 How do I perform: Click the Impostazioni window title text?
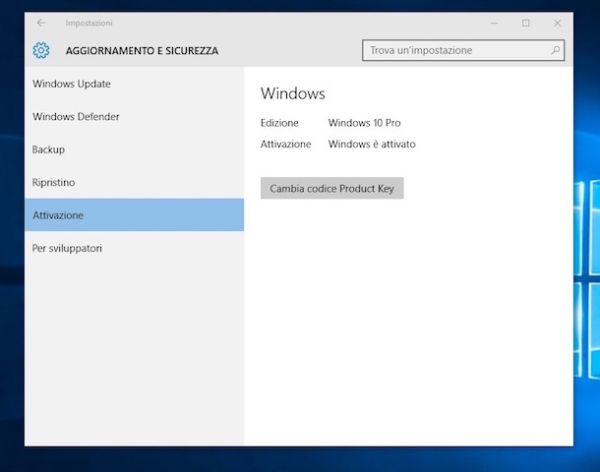[x=89, y=22]
